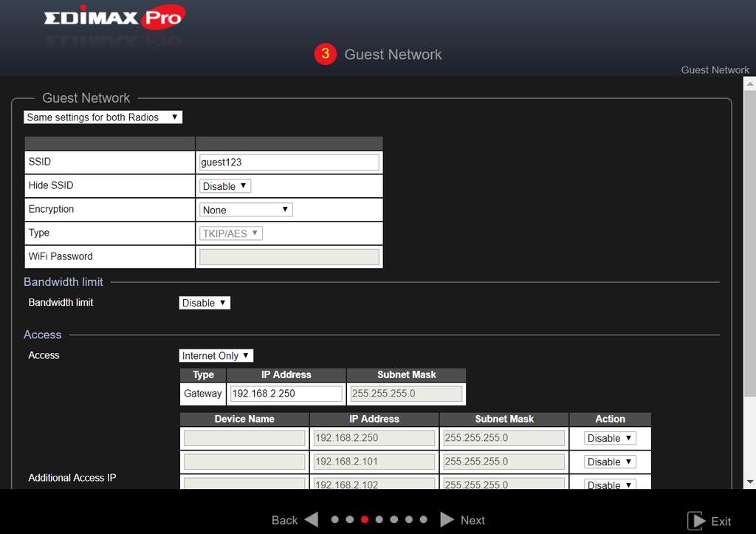Click the 'Encryption' row label
Image resolution: width=756 pixels, height=534 pixels.
coord(51,209)
